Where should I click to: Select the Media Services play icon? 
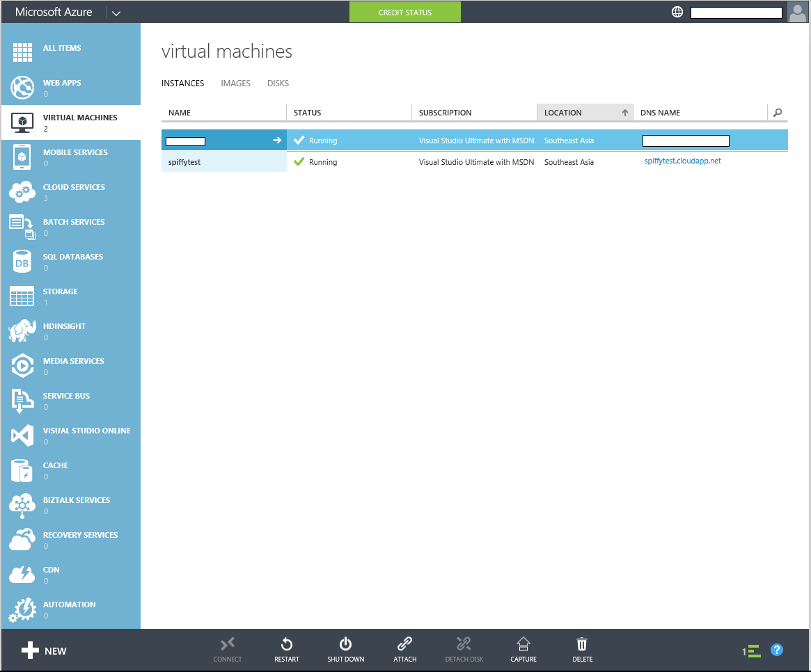click(x=22, y=366)
